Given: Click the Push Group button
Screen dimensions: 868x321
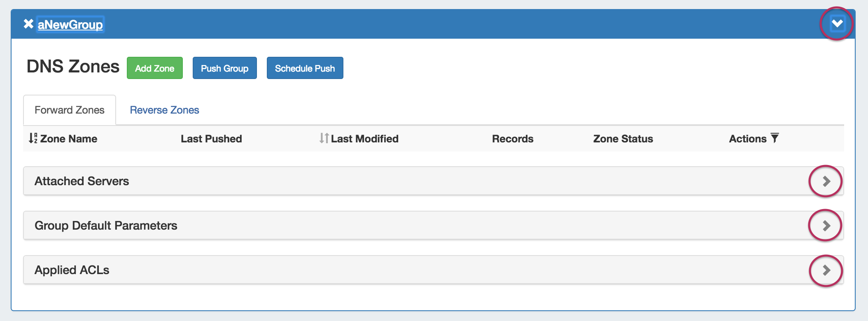Looking at the screenshot, I should (x=225, y=68).
